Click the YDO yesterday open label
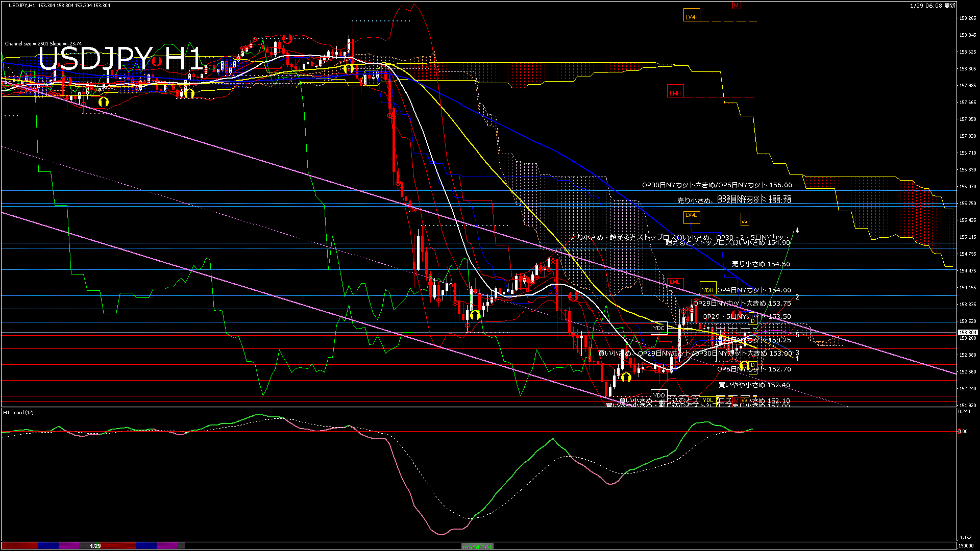 659,395
